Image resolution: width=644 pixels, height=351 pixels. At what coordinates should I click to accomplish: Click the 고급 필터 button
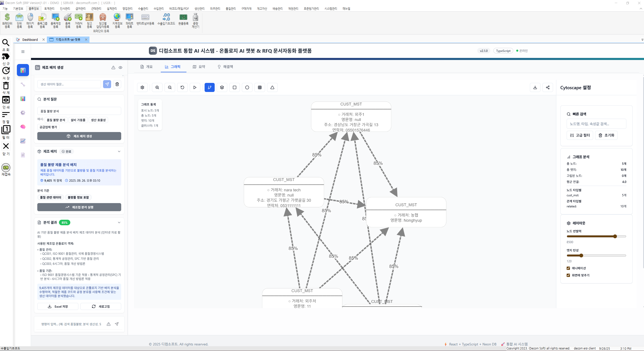[x=580, y=135]
